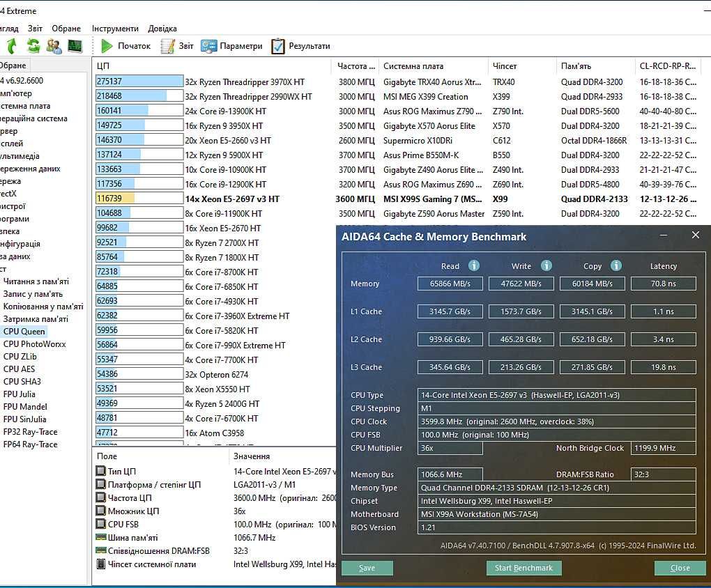Screen dimensions: 711x588
Task: Select Читання з пам'яті in sidebar
Action: pos(36,281)
